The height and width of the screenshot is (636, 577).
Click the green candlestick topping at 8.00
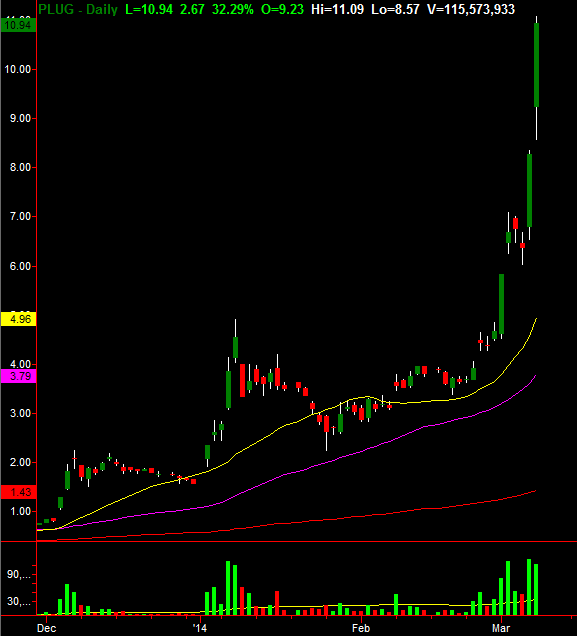(x=529, y=191)
